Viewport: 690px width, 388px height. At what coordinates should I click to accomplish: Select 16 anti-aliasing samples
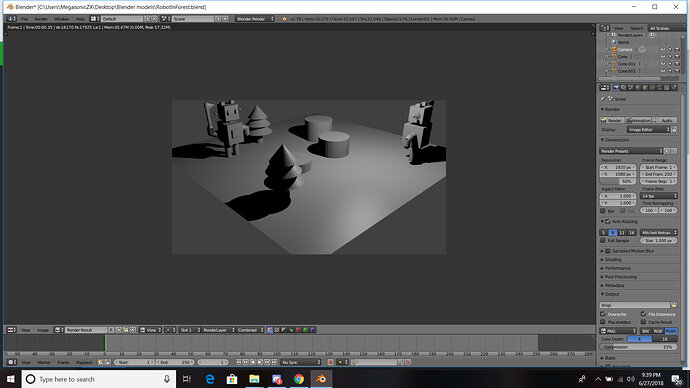(x=631, y=232)
